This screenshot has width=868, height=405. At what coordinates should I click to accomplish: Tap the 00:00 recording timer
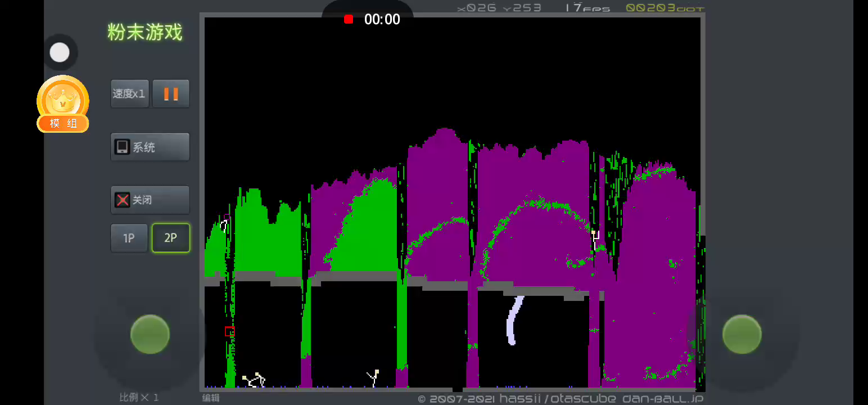point(382,20)
